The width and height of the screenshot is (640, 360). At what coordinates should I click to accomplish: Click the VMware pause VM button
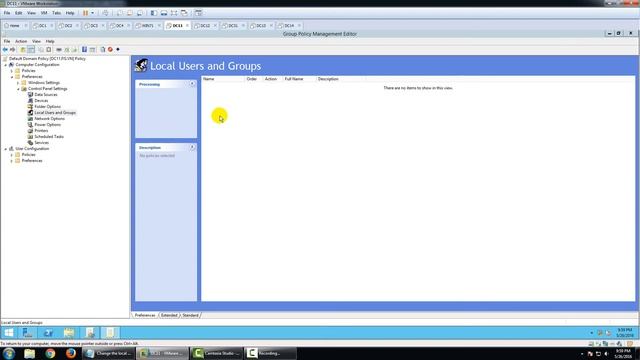(86, 13)
